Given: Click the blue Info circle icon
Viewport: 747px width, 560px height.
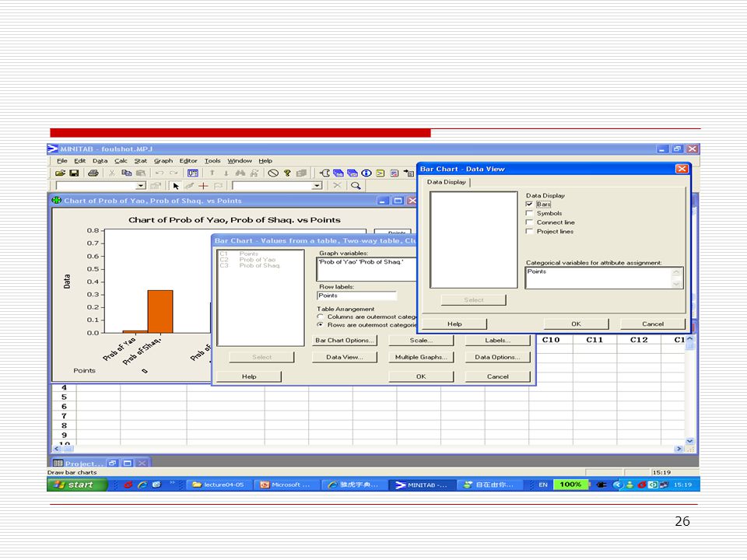Looking at the screenshot, I should pos(366,173).
